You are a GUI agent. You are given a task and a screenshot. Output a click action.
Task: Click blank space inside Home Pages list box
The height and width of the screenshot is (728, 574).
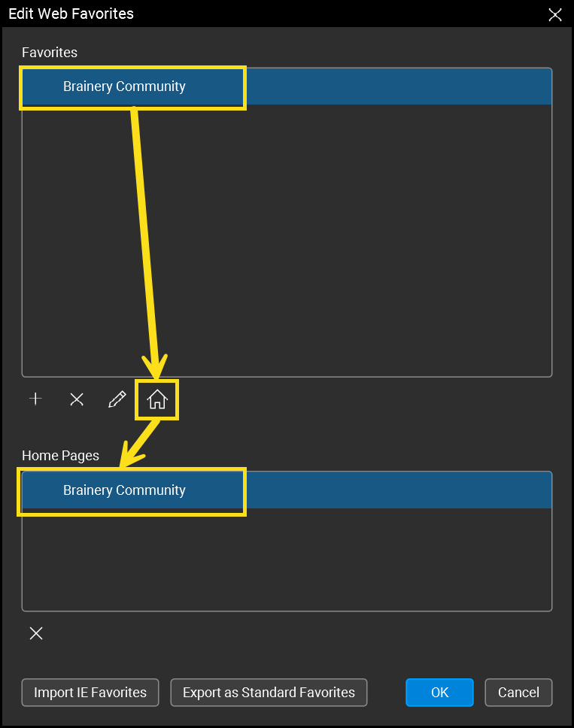[x=286, y=560]
